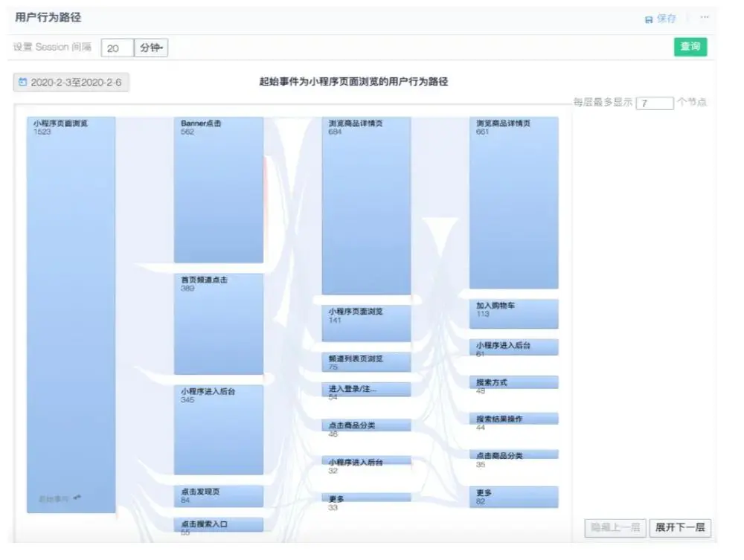
Task: Select the 点击搜索入口 55 node
Action: 219,524
